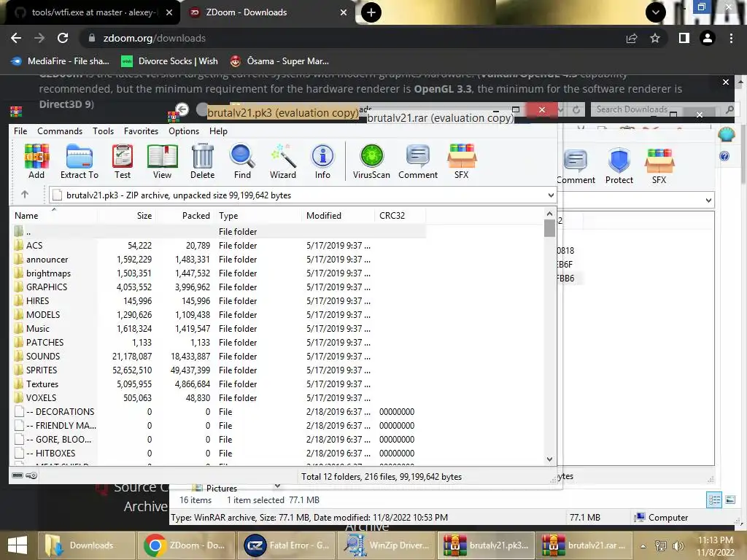Select the announcer folder
The height and width of the screenshot is (560, 747).
click(47, 260)
